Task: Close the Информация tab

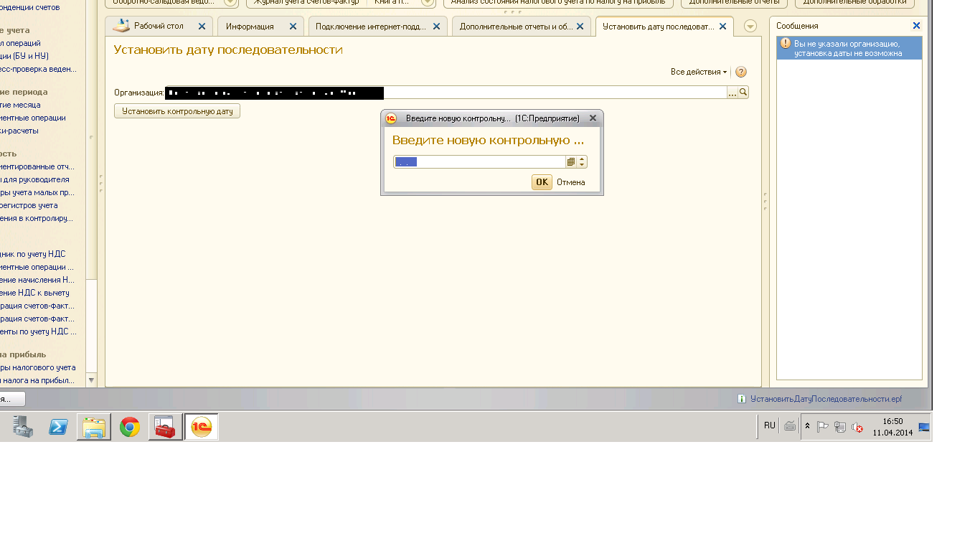Action: pos(293,27)
